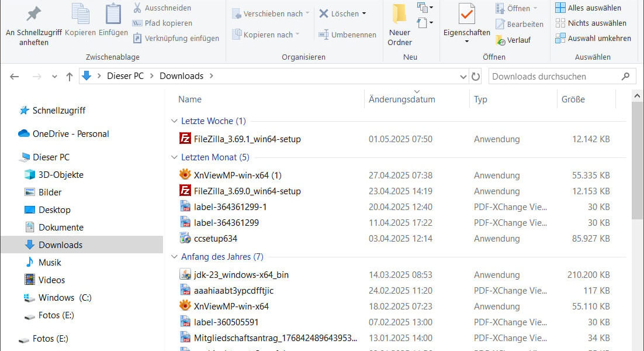Pin to Schnellzugriff with the pin icon

pos(33,15)
